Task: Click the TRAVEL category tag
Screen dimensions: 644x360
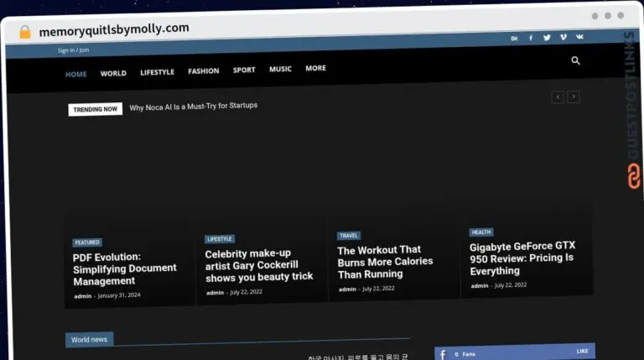Action: (x=349, y=236)
